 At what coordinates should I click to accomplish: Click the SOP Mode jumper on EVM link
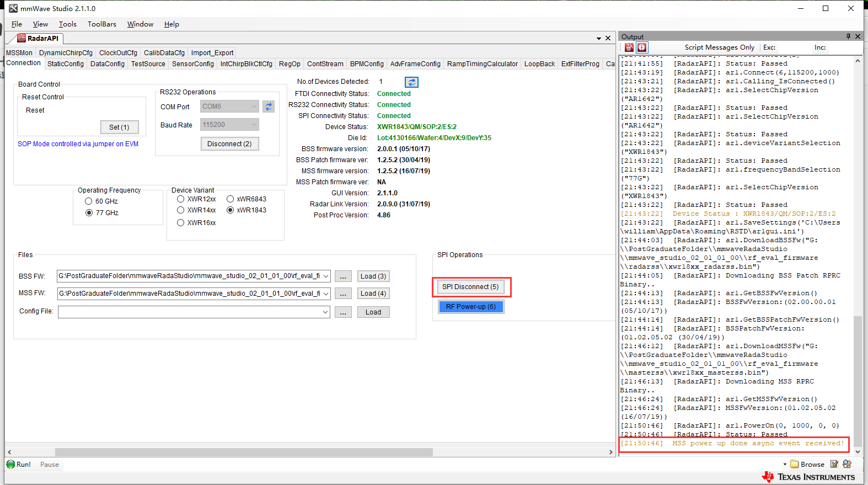coord(78,144)
